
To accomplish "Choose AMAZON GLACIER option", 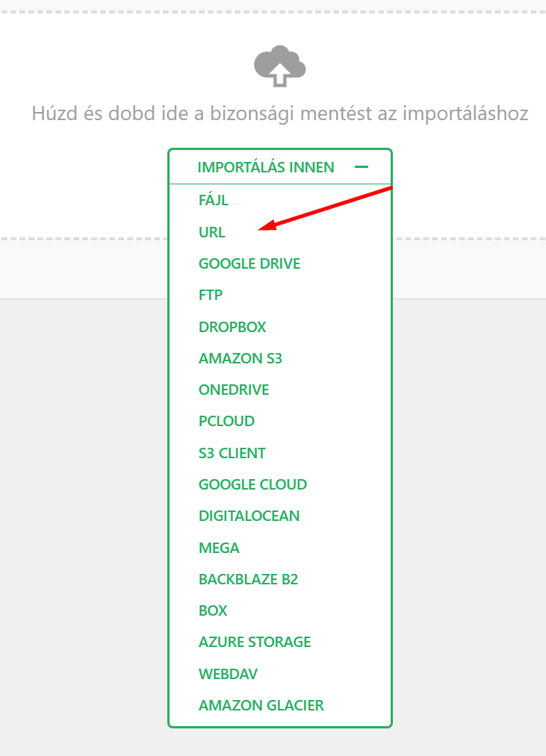I will tap(260, 705).
